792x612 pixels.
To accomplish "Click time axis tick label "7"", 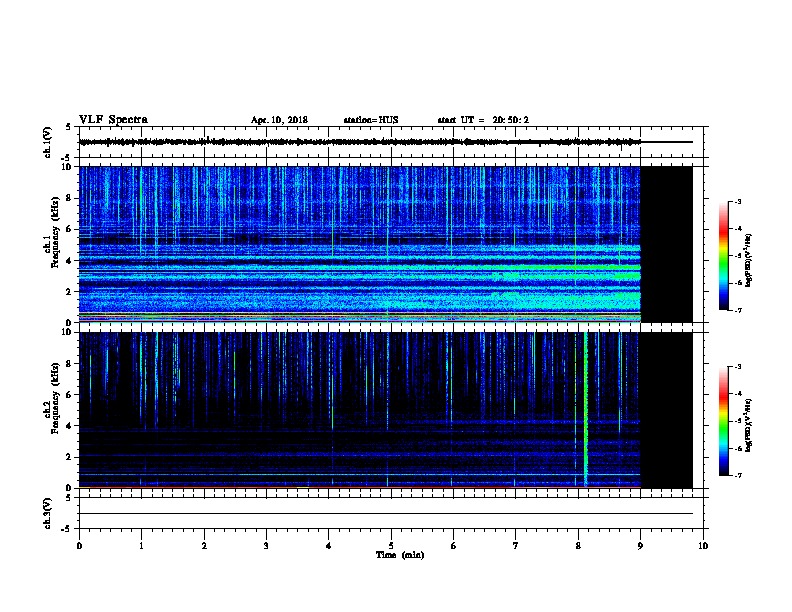I will 516,546.
